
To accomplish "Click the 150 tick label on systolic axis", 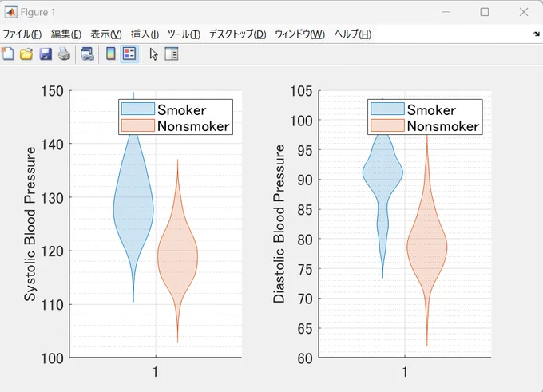I will point(52,92).
